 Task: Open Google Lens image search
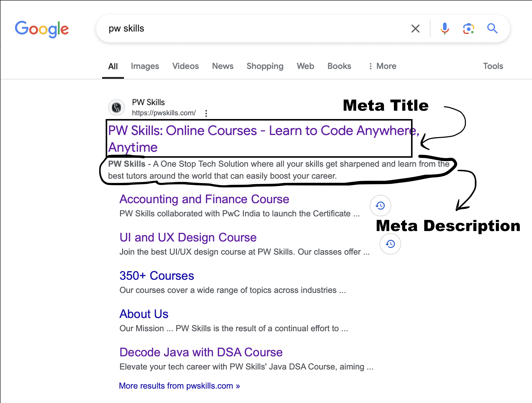[x=468, y=29]
